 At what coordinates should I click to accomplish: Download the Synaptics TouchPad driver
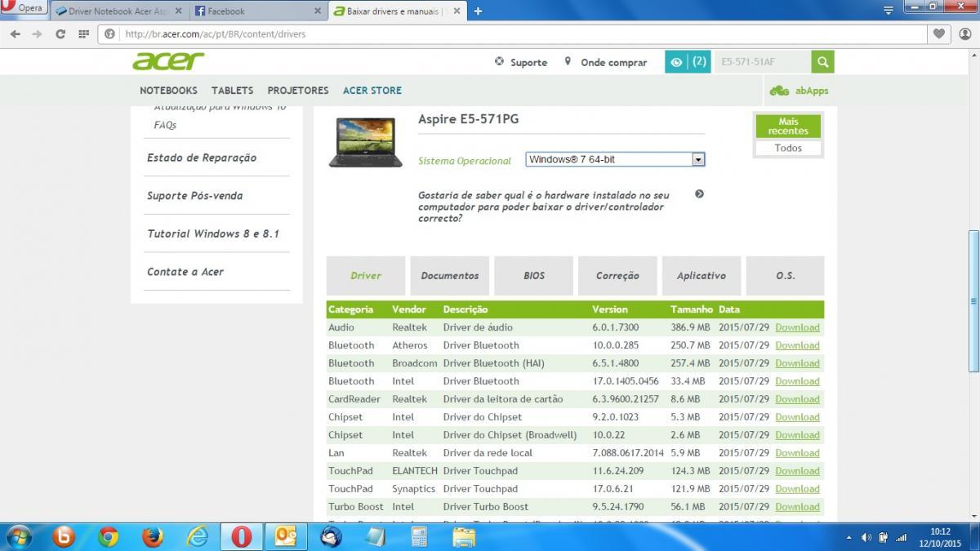797,489
